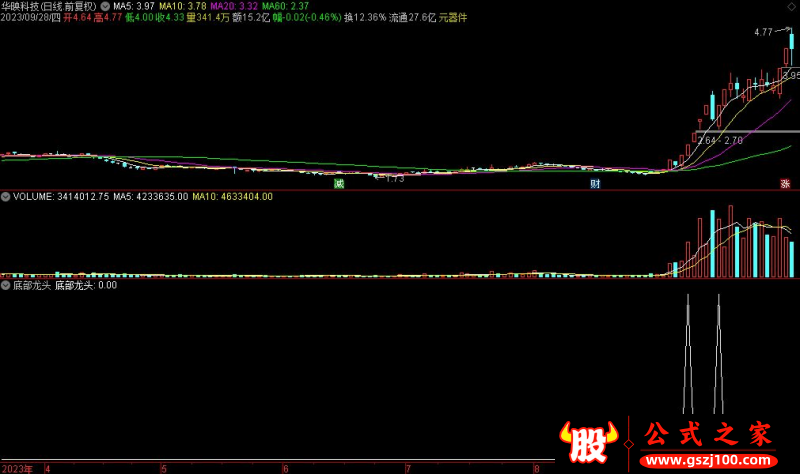Click the yellow MA10: 3.78 label
Screen dimensions: 800x474
pos(183,6)
